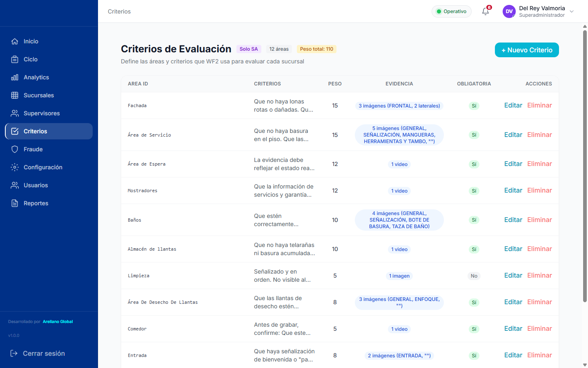Image resolution: width=588 pixels, height=368 pixels.
Task: Click the Supervisores people icon
Action: click(15, 113)
